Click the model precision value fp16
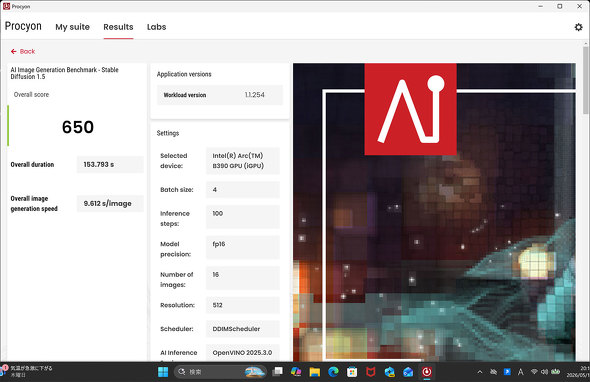This screenshot has width=590, height=382. (x=243, y=247)
